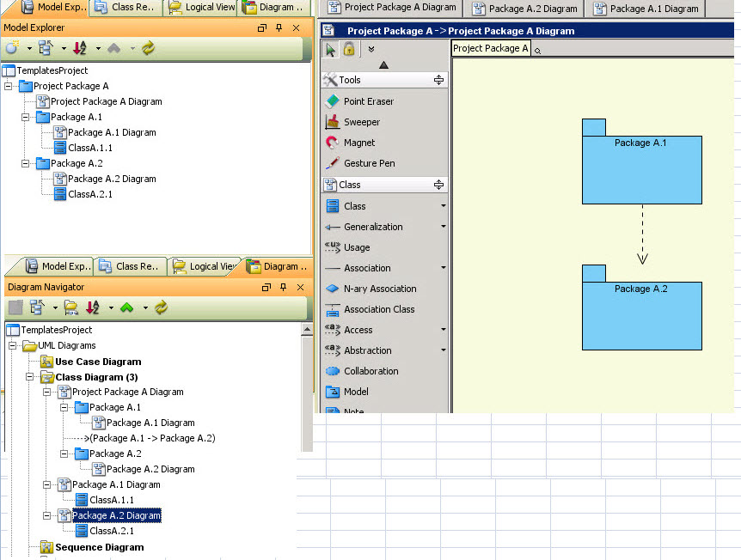Switch to the Project Package A Diagram tab
741x560 pixels.
(x=392, y=8)
